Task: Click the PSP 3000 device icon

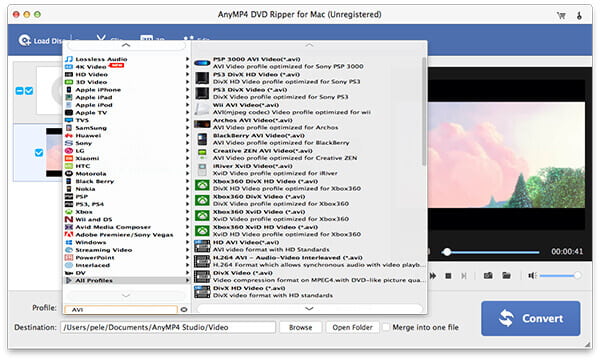Action: coord(202,63)
